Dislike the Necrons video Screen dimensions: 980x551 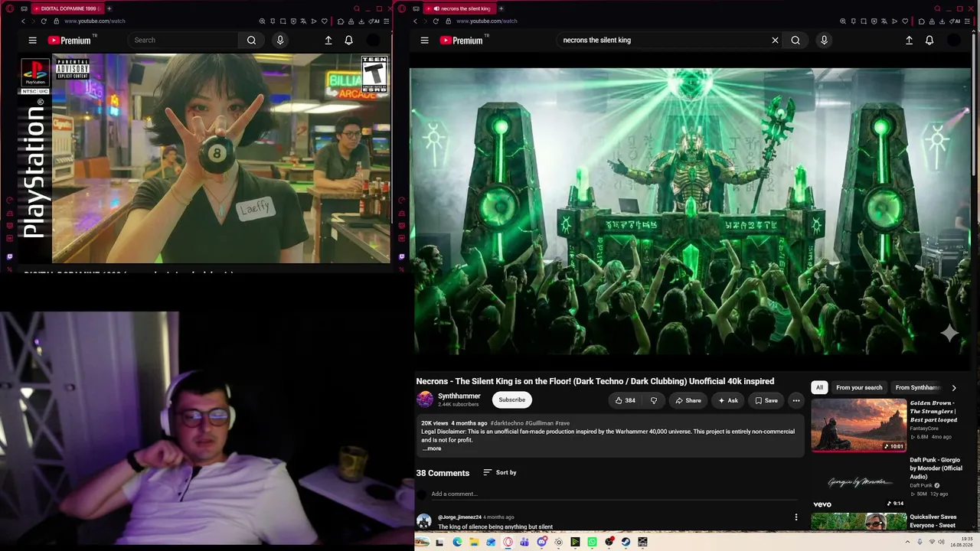[x=653, y=400]
